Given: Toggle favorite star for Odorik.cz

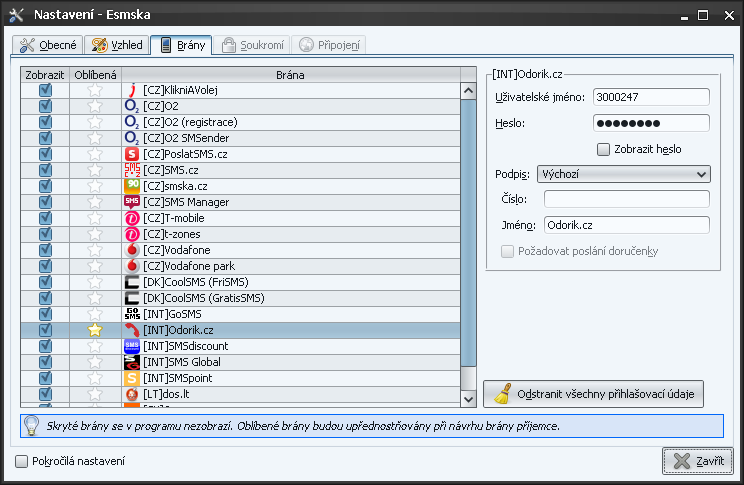Looking at the screenshot, I should point(96,330).
